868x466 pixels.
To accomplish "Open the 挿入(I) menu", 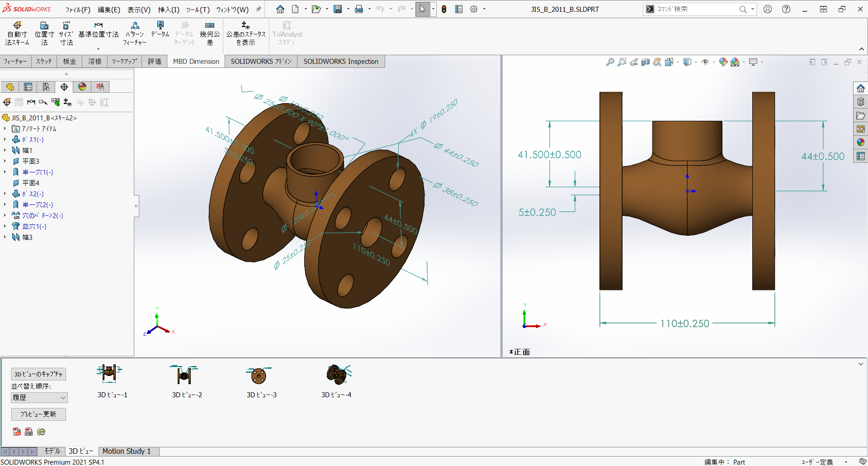I will coord(168,9).
